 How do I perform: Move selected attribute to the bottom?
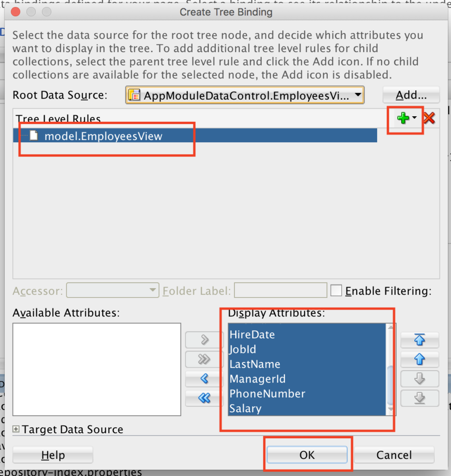[419, 398]
